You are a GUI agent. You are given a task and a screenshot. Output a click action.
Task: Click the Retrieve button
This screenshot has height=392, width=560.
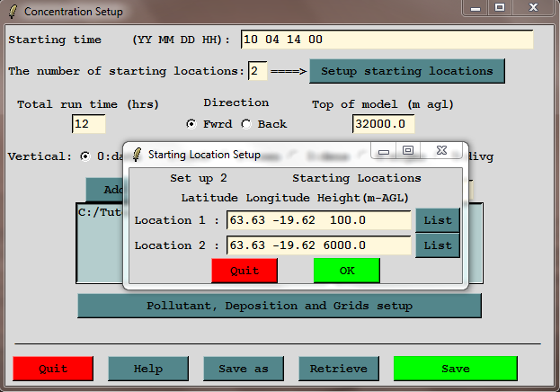pos(338,369)
